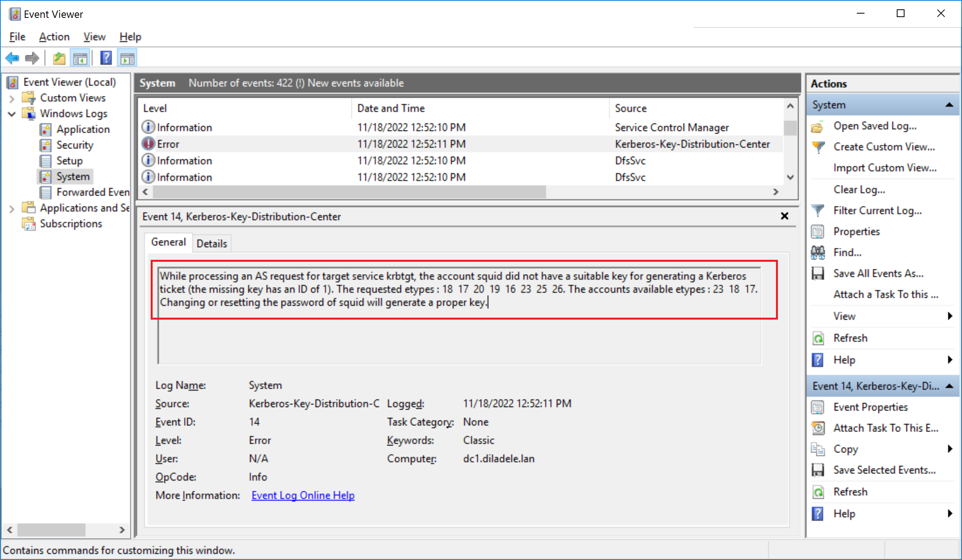The height and width of the screenshot is (560, 962).
Task: Click the blue question mark Help toolbar icon
Action: pyautogui.click(x=106, y=59)
